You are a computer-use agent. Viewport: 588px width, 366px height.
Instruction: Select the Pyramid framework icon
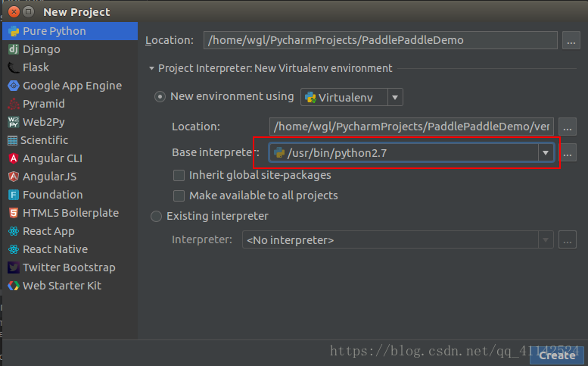(14, 104)
